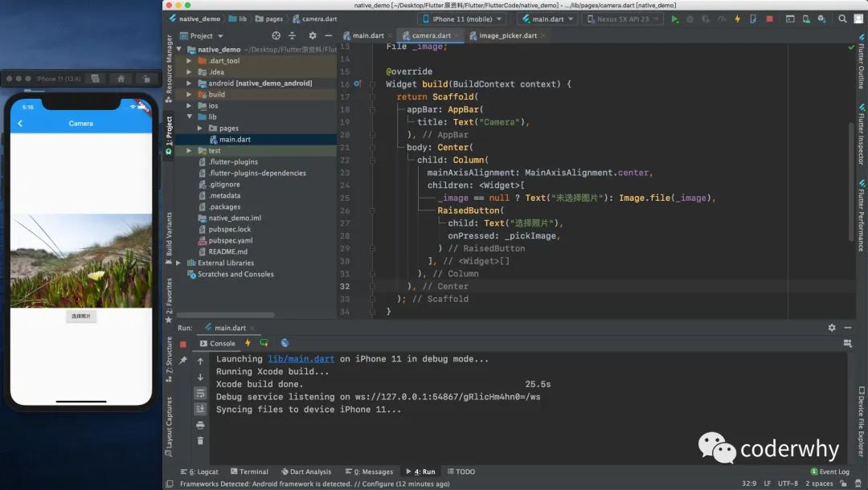Tap the 选择照片 button in the simulator

pos(81,316)
